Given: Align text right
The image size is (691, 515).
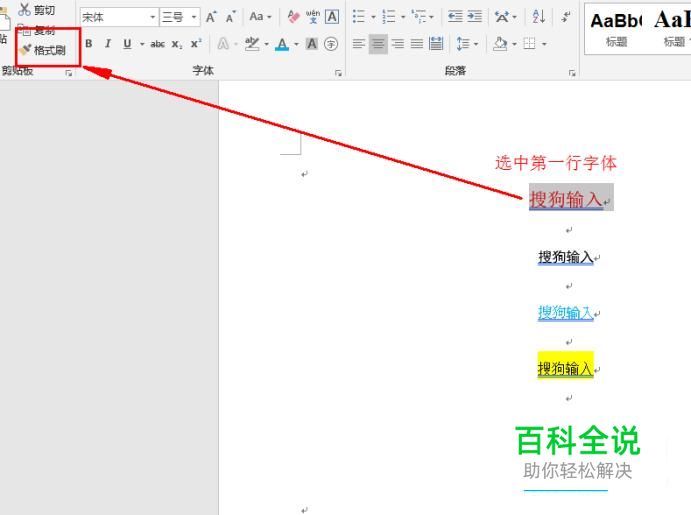Looking at the screenshot, I should pyautogui.click(x=398, y=44).
